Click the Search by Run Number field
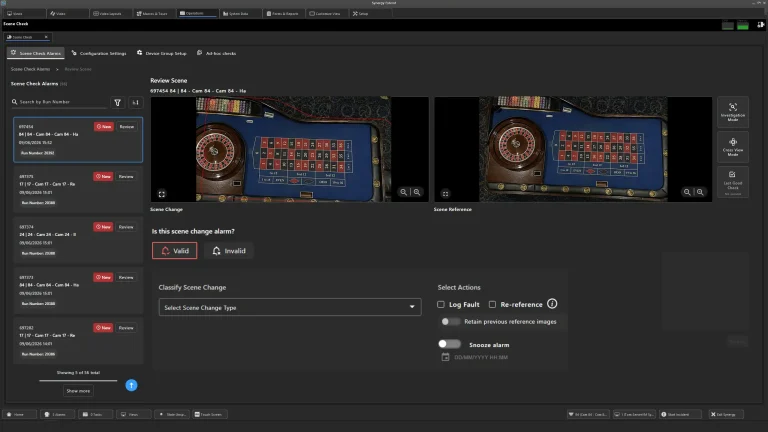 pos(59,102)
